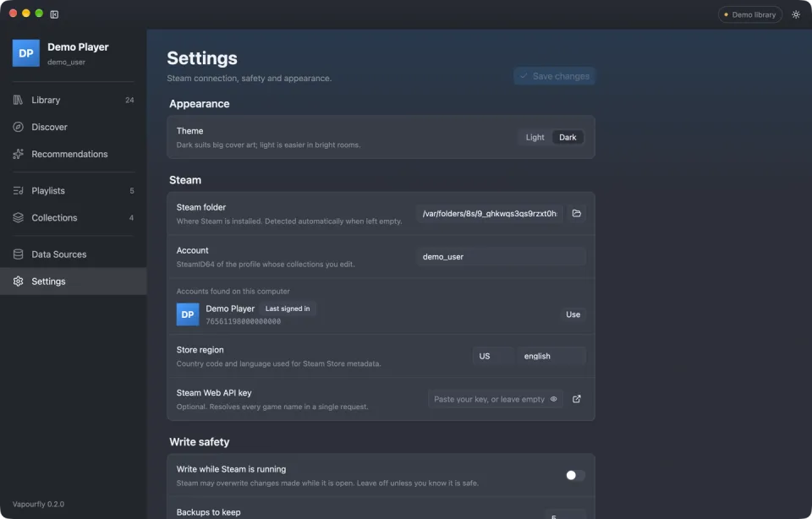Click the DP avatar in sidebar header
This screenshot has width=812, height=519.
pos(26,53)
